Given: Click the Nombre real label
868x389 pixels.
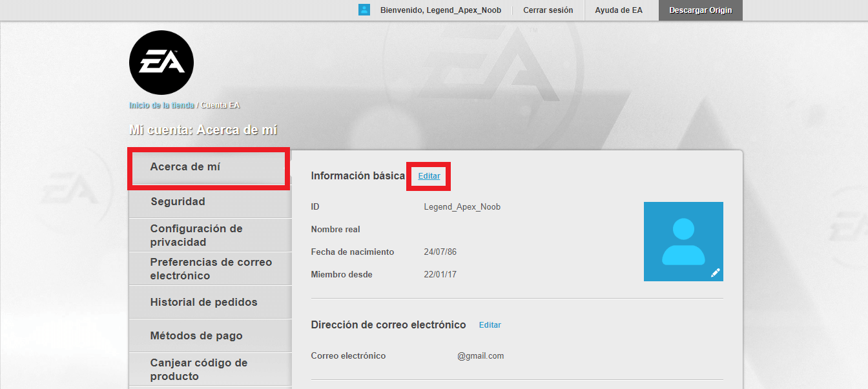Looking at the screenshot, I should (x=335, y=230).
